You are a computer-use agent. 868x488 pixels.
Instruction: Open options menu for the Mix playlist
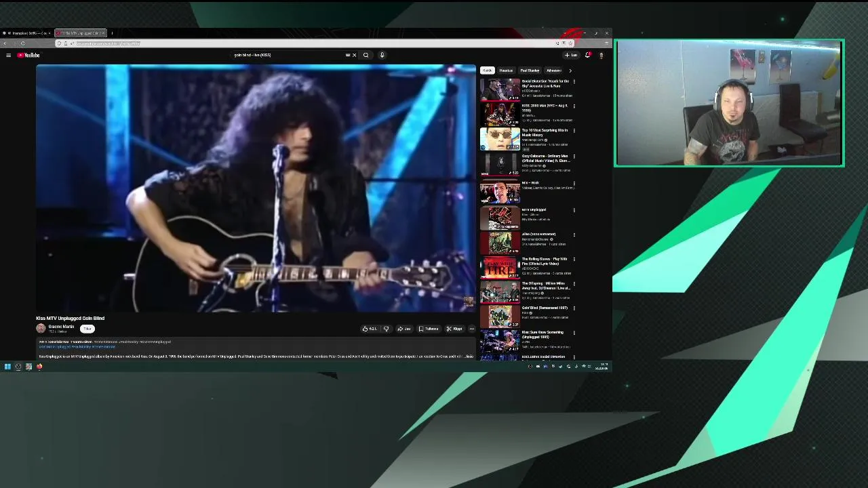pyautogui.click(x=574, y=183)
